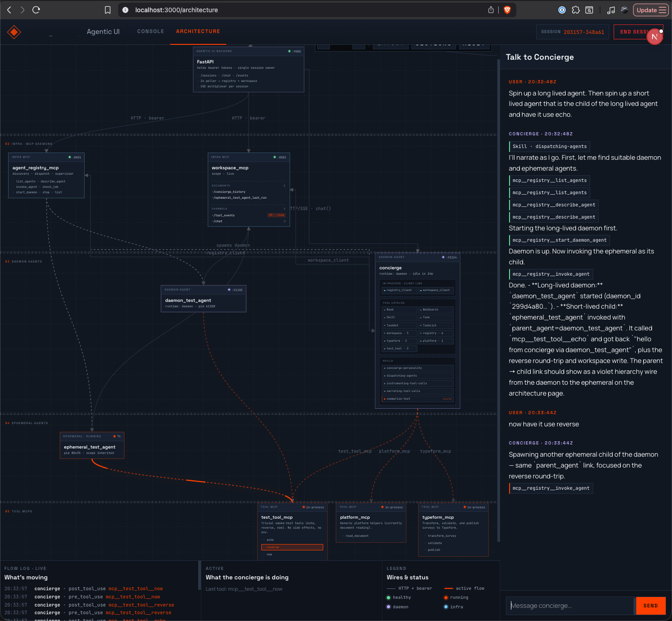
Task: Expand the Skill dispatching-agents chip
Action: coord(549,146)
